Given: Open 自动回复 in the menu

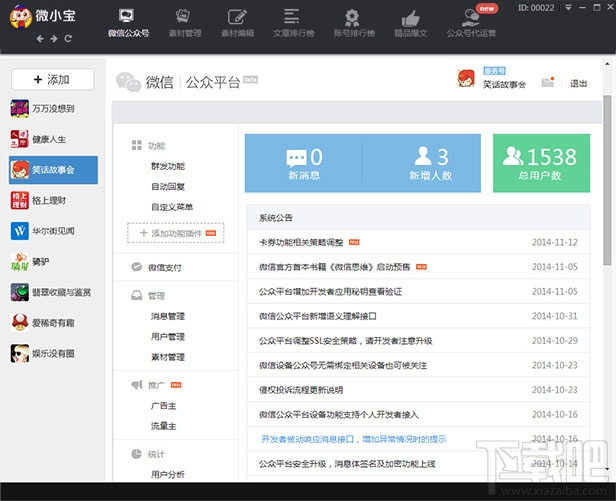Looking at the screenshot, I should pyautogui.click(x=168, y=187).
